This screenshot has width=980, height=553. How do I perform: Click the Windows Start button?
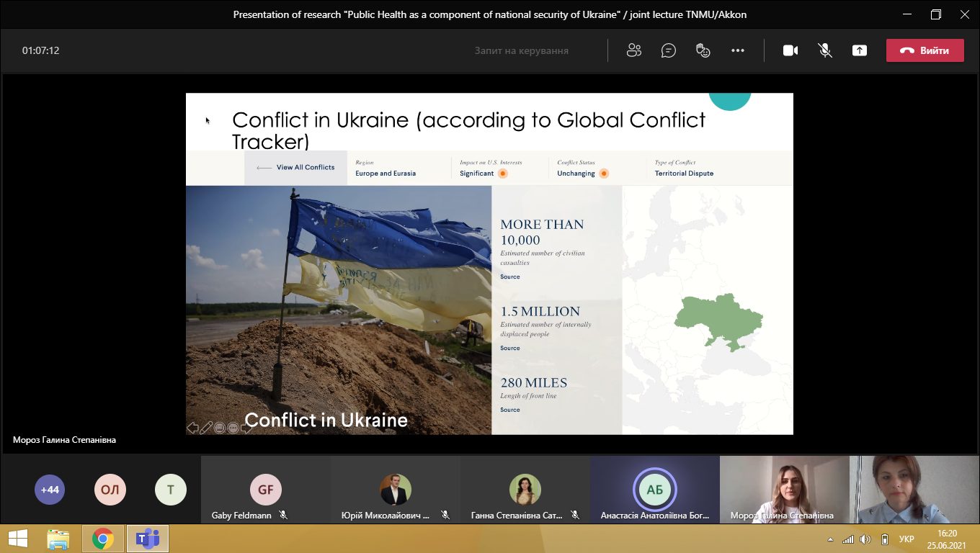click(x=17, y=539)
